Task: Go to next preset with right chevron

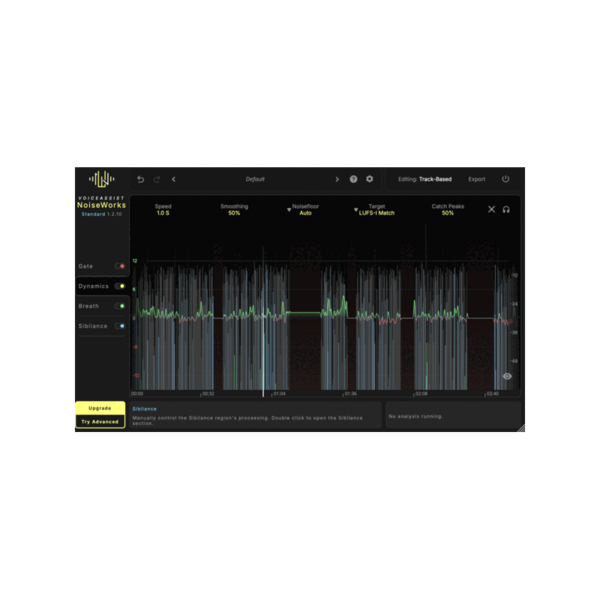Action: tap(337, 179)
